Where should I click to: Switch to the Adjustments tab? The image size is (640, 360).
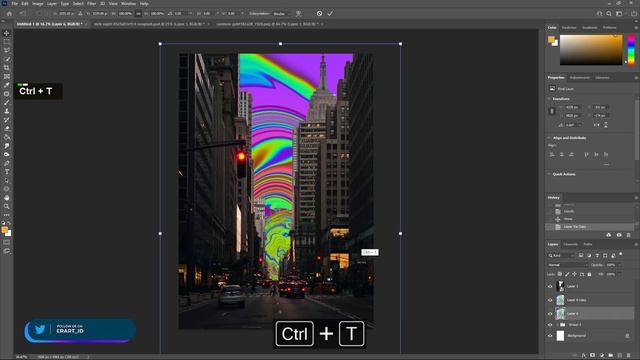580,78
